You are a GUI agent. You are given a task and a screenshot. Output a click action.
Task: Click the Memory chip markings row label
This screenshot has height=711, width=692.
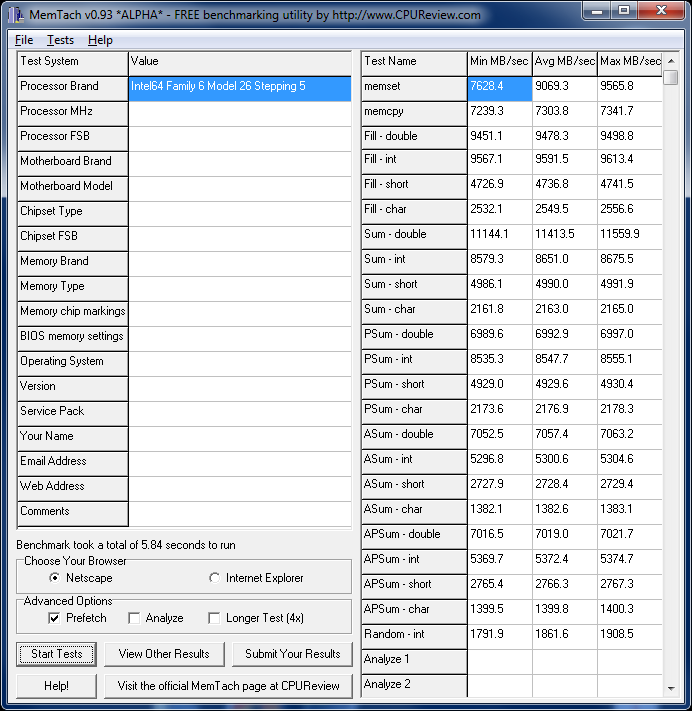pos(73,314)
